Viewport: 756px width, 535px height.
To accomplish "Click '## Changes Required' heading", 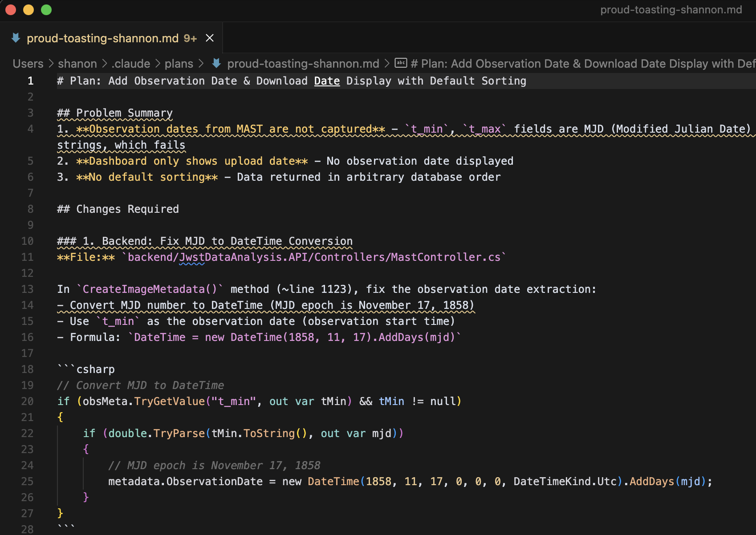I will pos(118,209).
